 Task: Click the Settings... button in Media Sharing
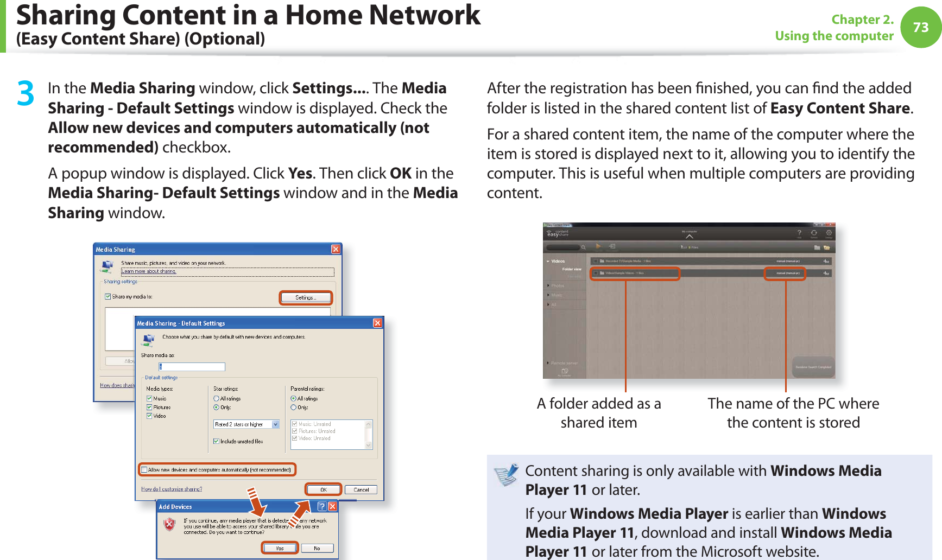tap(306, 297)
